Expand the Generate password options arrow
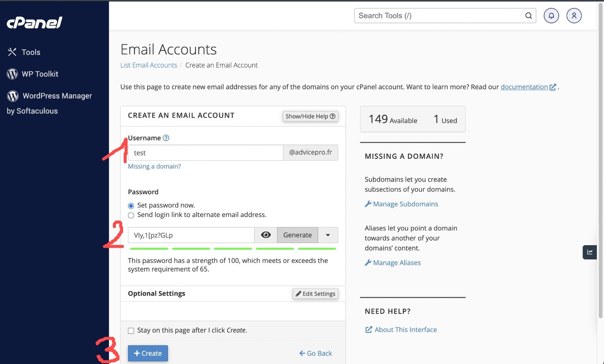Viewport: 604px width, 364px height. click(x=328, y=235)
